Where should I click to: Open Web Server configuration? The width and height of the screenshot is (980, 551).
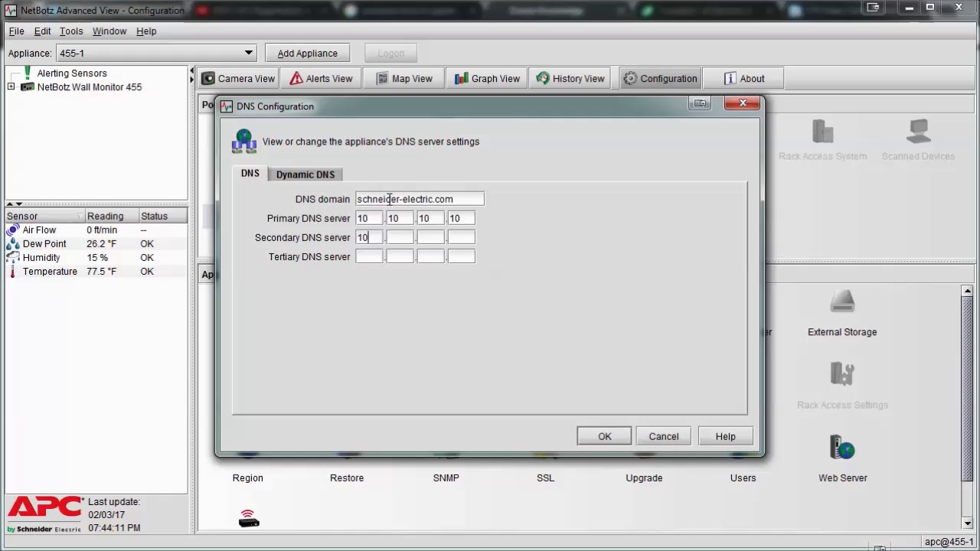(842, 458)
